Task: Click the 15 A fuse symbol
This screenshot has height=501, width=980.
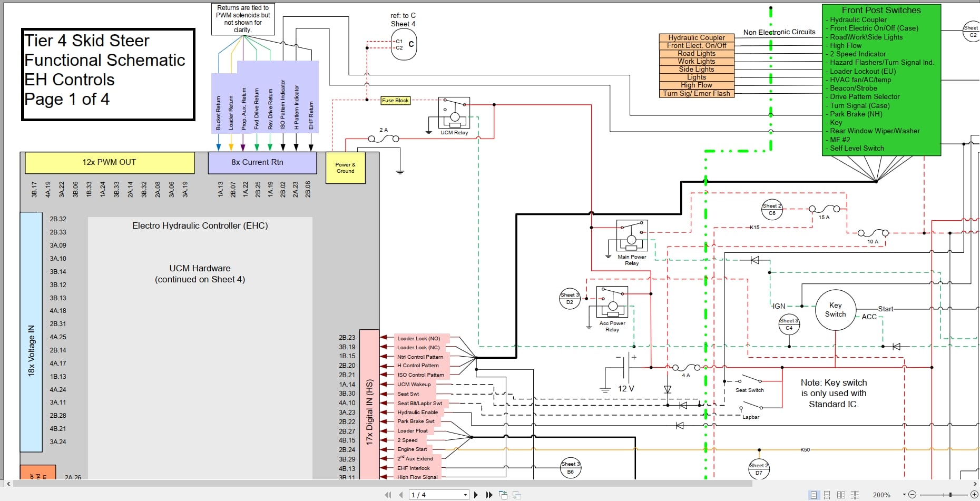Action: 824,209
